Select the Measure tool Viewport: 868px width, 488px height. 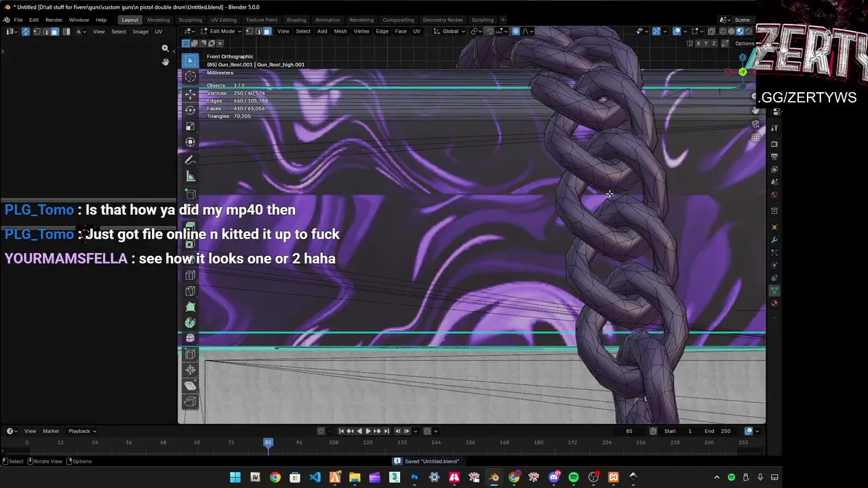point(190,176)
